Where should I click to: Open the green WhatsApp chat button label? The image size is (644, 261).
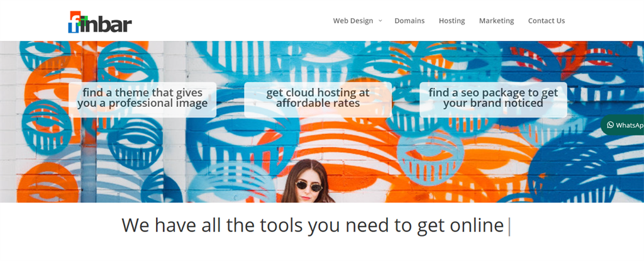click(629, 125)
